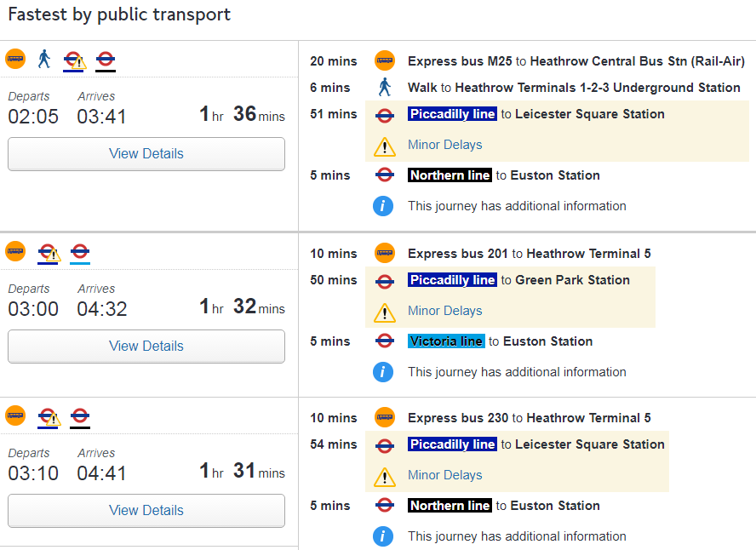Viewport: 756px width, 550px height.
Task: Click the Underground roundel beside the Victoria line
Action: pyautogui.click(x=385, y=341)
